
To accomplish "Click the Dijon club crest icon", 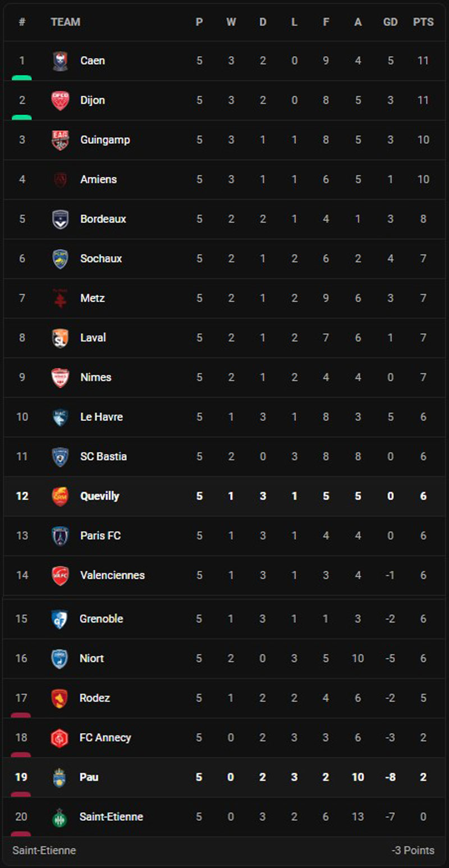I will pyautogui.click(x=60, y=101).
